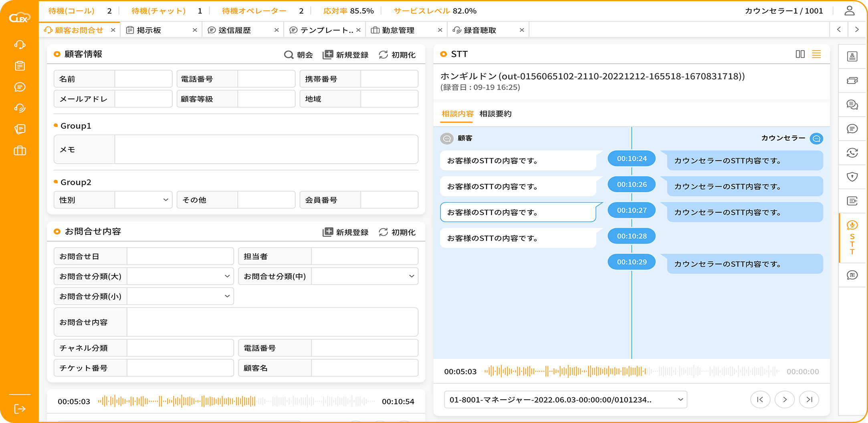
Task: Select the 相談内容 tab
Action: [x=457, y=114]
